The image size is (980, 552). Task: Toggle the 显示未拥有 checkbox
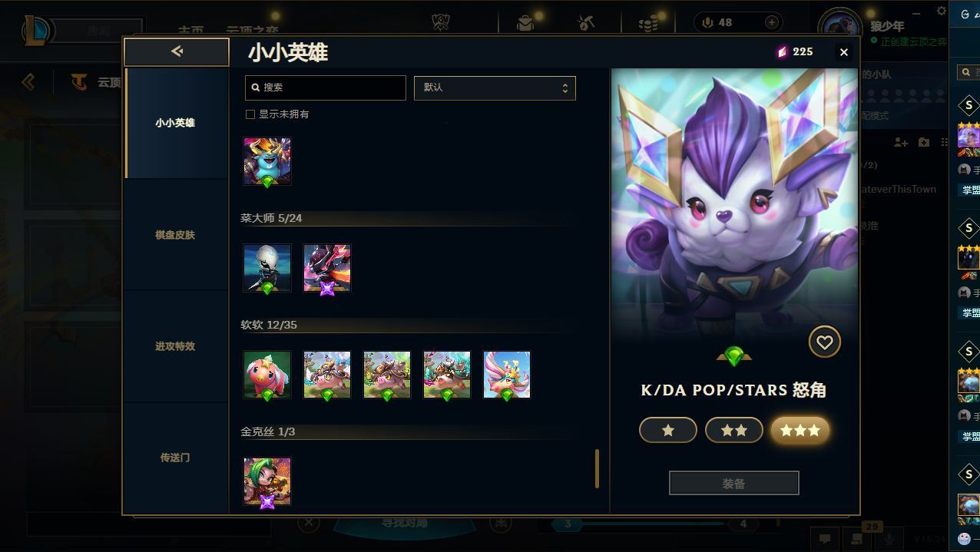coord(250,114)
